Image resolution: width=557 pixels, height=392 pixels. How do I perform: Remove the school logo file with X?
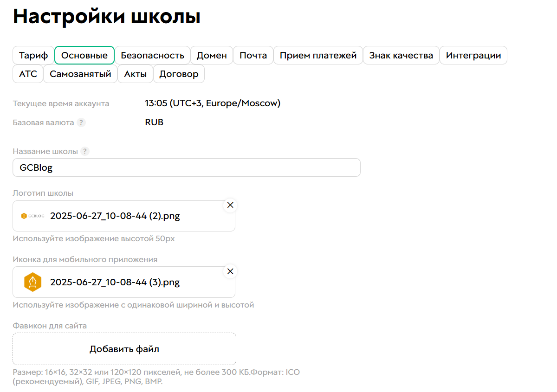pos(230,205)
